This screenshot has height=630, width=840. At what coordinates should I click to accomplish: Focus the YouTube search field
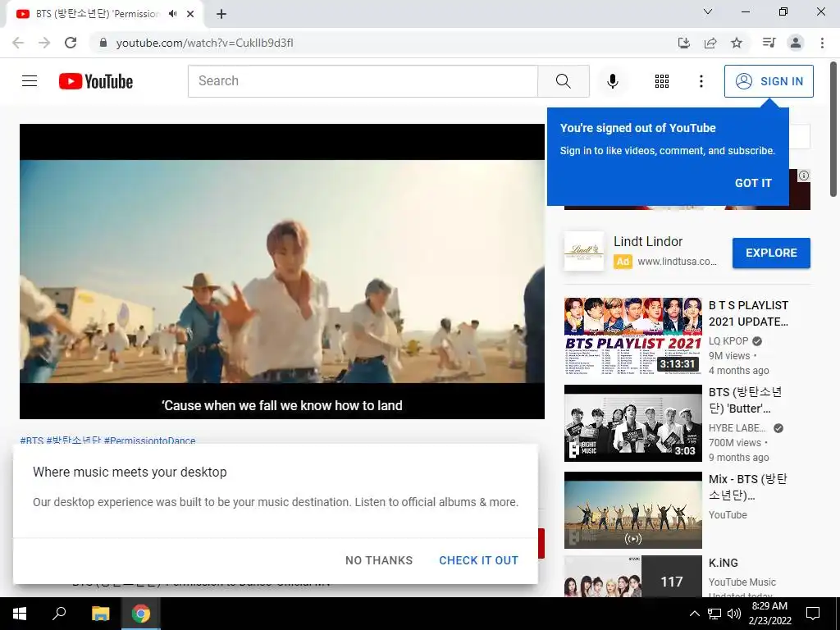point(363,81)
